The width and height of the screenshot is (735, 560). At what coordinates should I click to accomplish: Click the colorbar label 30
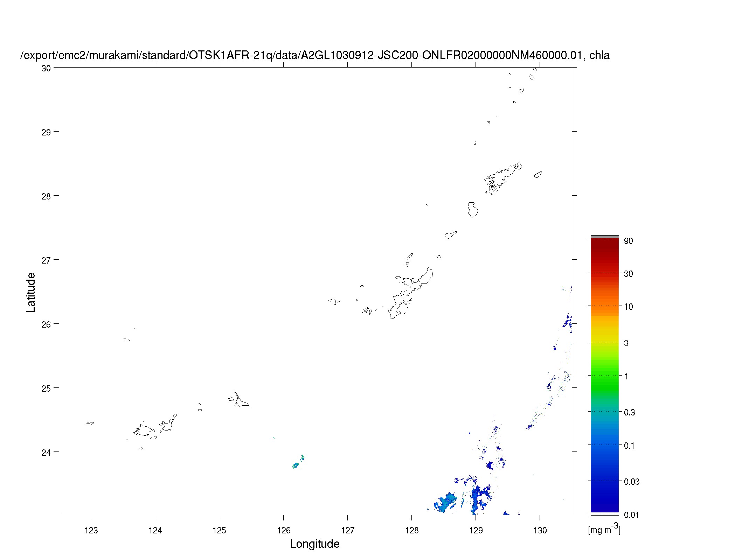click(629, 274)
